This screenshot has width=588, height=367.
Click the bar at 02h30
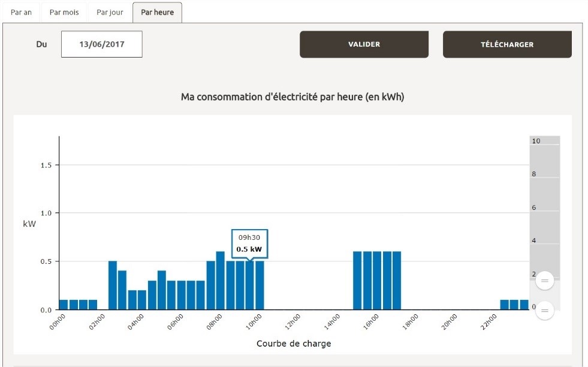click(x=113, y=285)
